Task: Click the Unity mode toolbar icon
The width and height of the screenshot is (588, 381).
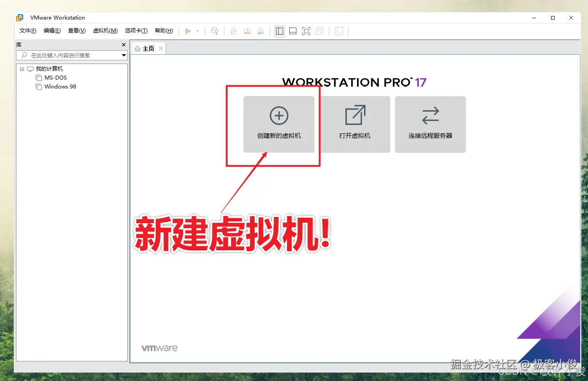Action: pos(320,31)
